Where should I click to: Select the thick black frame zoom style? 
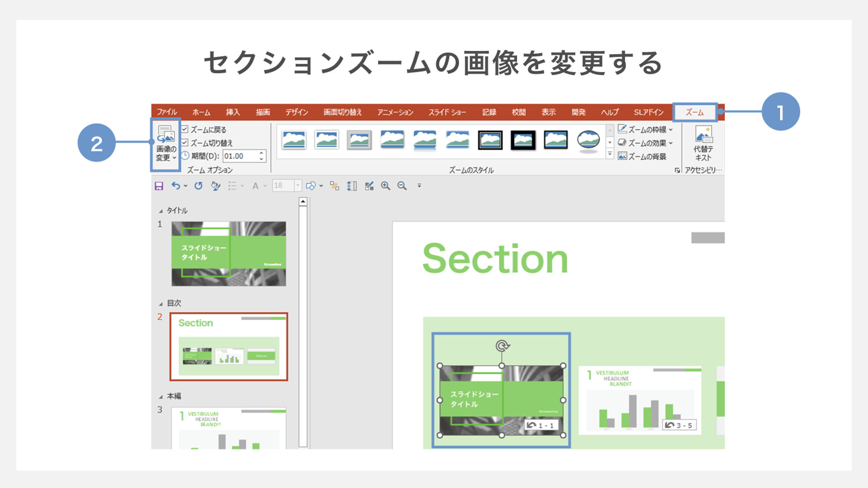coord(523,140)
